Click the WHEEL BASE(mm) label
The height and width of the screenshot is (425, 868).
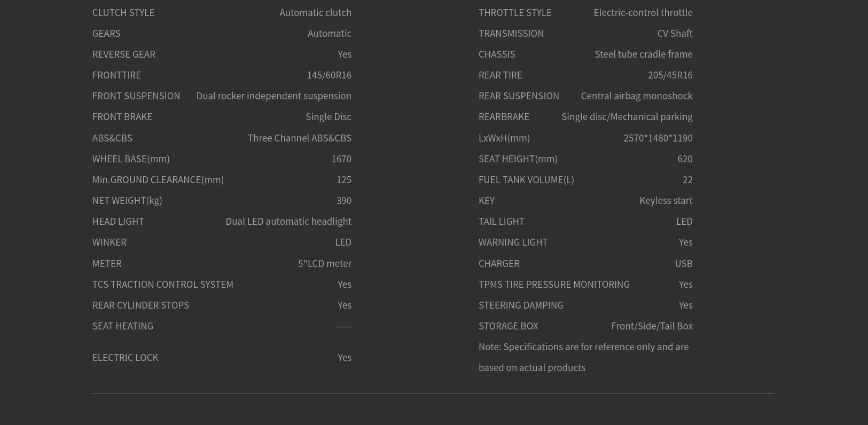click(x=131, y=159)
